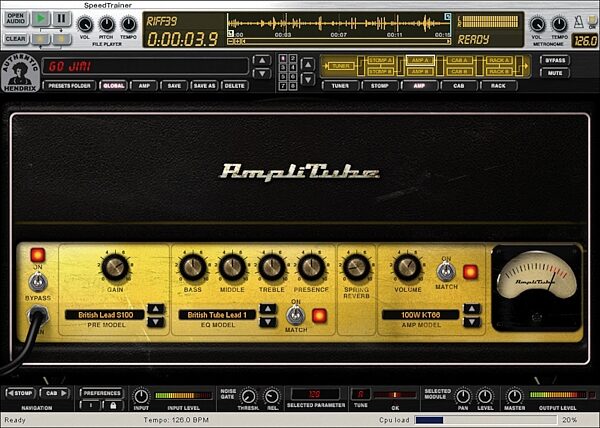Set loop end marker button B

tap(61, 39)
